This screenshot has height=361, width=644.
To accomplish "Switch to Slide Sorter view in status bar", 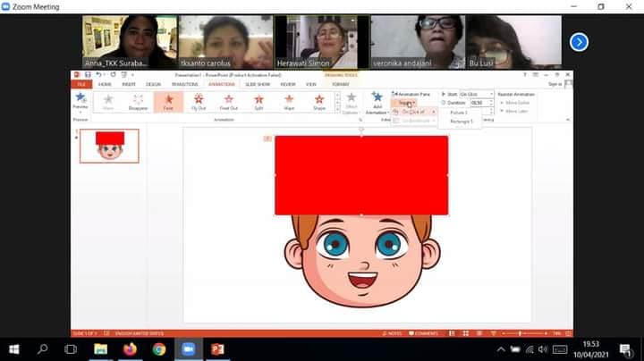I will click(466, 333).
